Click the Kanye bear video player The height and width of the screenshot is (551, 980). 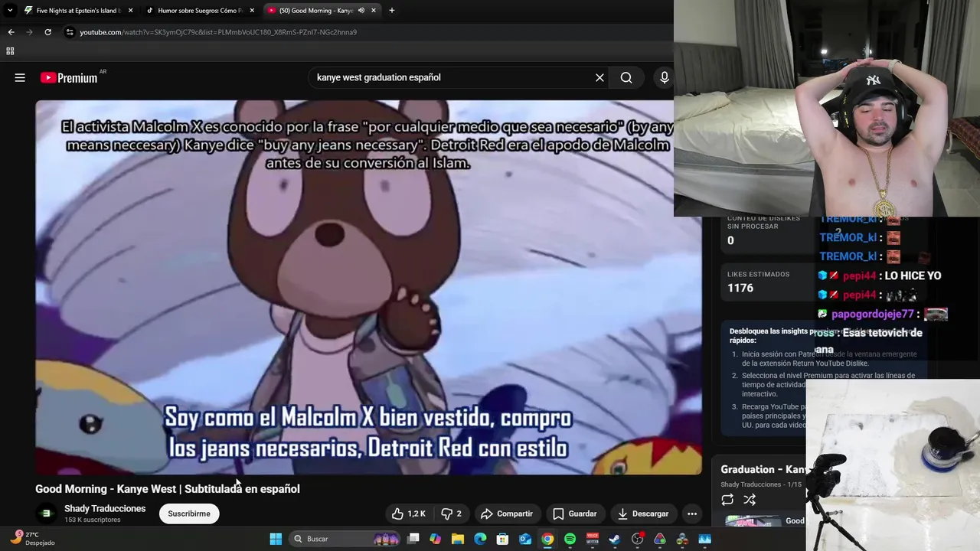(x=368, y=287)
